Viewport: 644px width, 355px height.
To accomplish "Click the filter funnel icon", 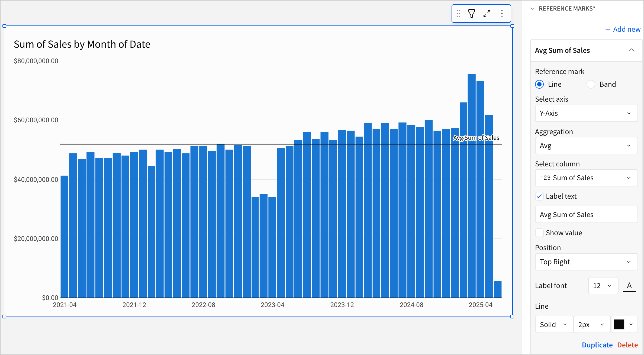I will (x=471, y=14).
